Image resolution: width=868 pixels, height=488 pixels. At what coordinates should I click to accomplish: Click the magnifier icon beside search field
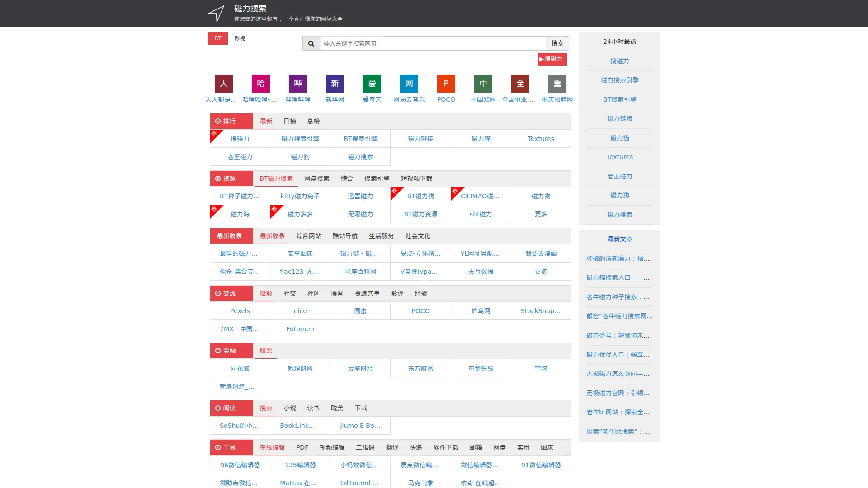pos(311,43)
